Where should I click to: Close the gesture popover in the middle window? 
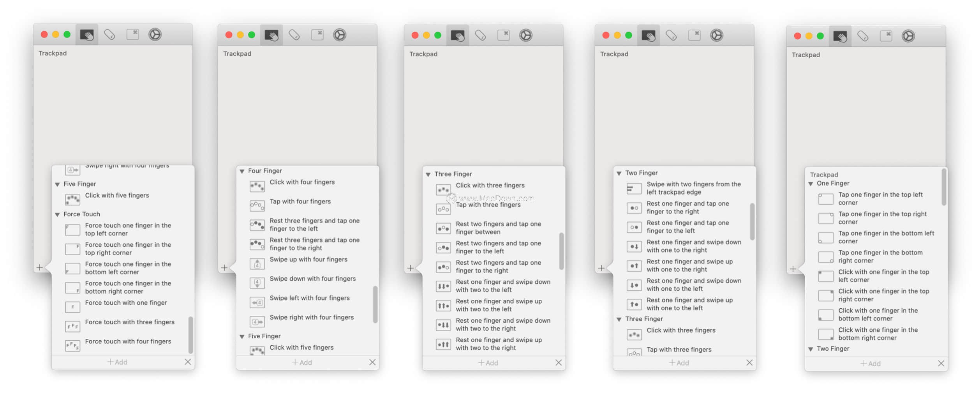coord(559,363)
